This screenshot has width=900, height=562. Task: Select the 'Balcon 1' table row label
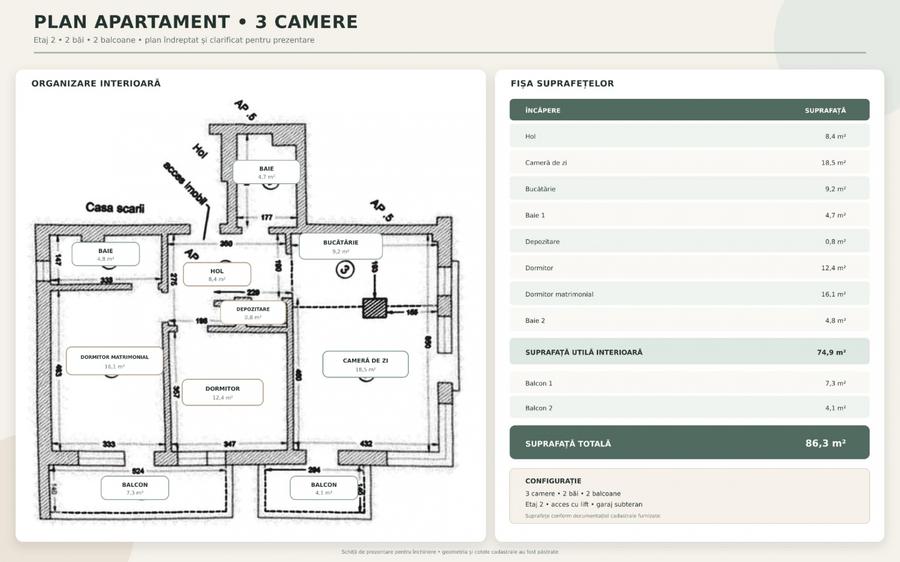(538, 383)
